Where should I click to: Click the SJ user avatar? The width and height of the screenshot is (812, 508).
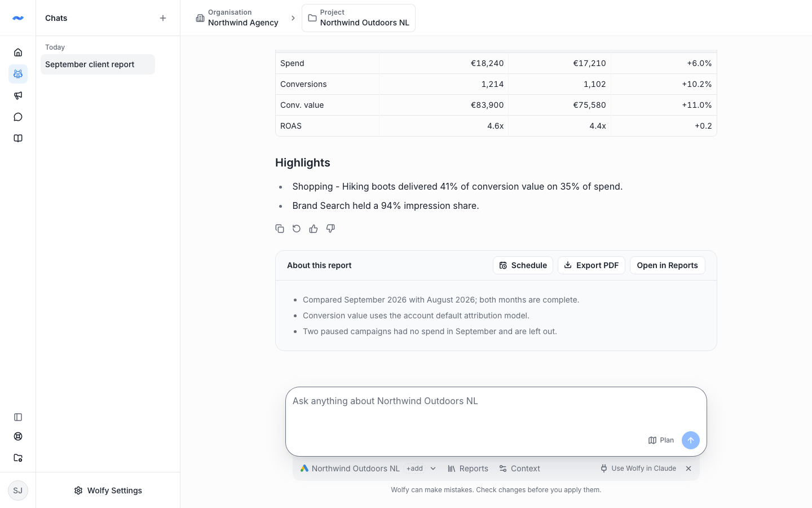tap(18, 491)
